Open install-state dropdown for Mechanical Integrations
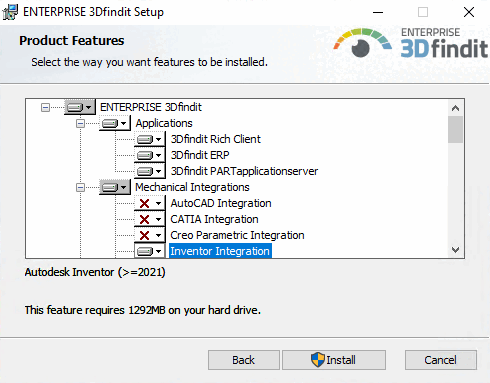 115,187
